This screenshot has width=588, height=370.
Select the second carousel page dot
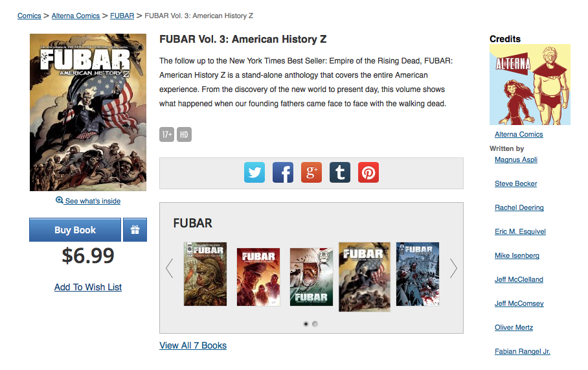[315, 324]
